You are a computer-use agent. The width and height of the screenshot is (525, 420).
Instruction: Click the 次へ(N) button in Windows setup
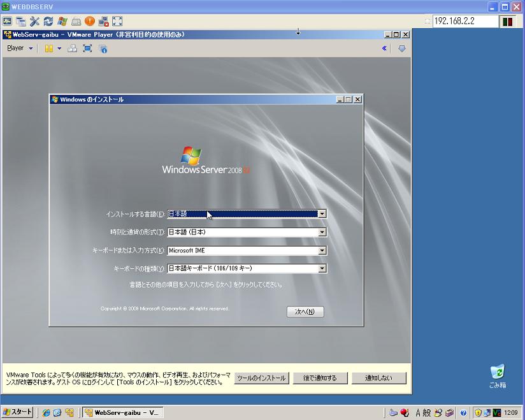point(305,312)
